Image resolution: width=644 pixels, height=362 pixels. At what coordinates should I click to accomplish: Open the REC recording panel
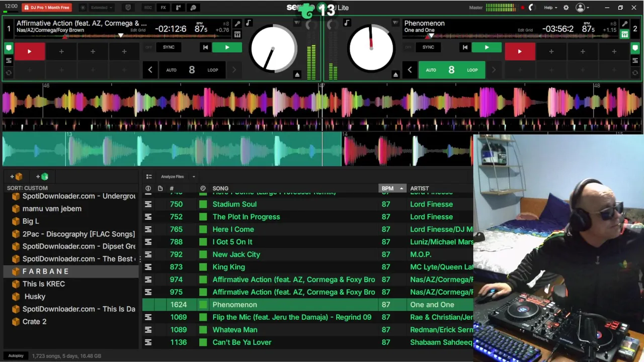click(x=148, y=8)
